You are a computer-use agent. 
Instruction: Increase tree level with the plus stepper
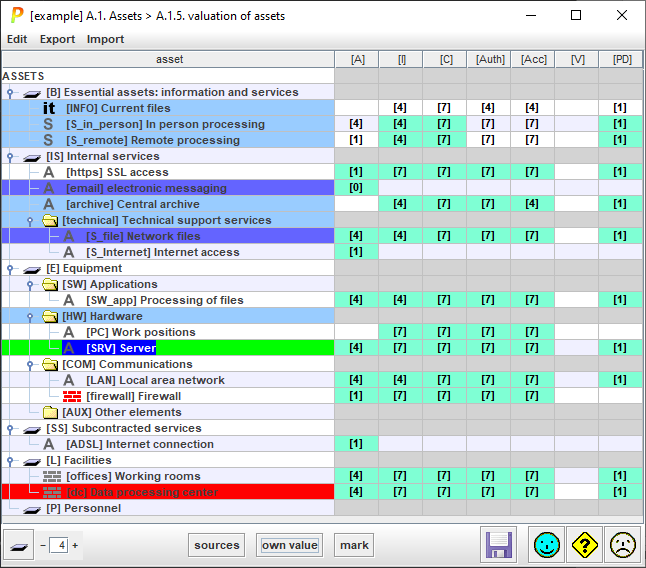pos(75,545)
